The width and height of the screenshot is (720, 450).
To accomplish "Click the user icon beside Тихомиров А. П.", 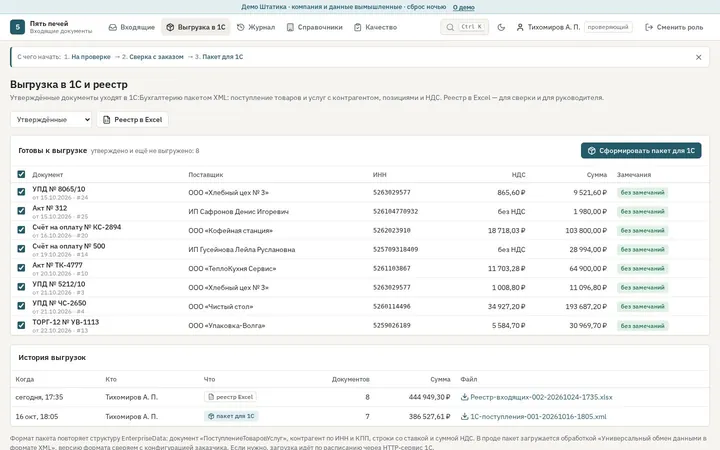I will [520, 28].
